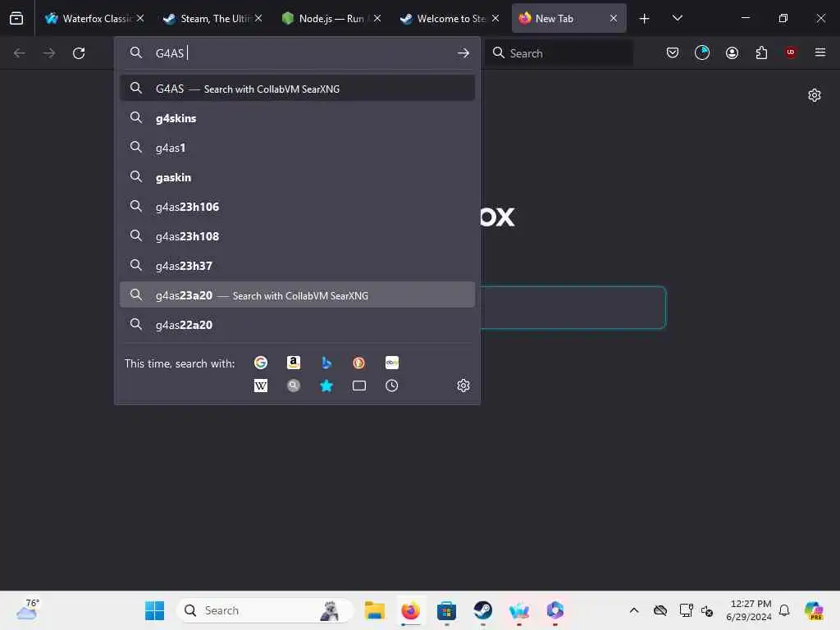Search bookmarks with the star icon
This screenshot has width=840, height=630.
coord(326,386)
